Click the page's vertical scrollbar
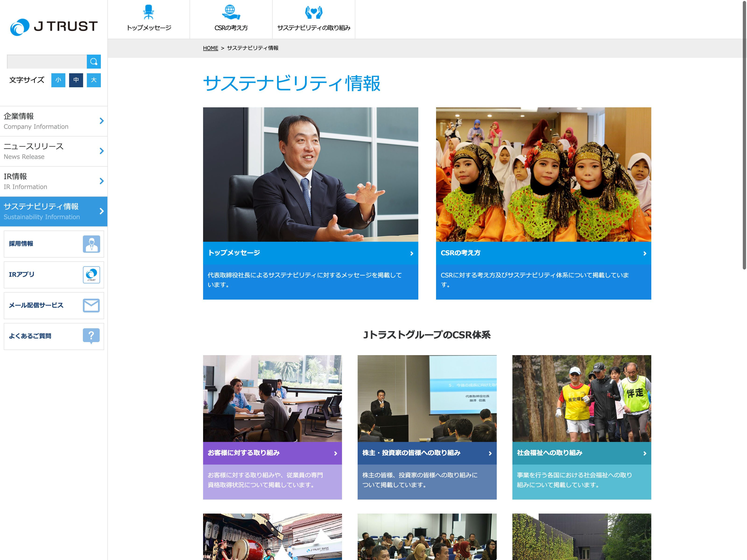Viewport: 747px width, 560px height. click(744, 135)
